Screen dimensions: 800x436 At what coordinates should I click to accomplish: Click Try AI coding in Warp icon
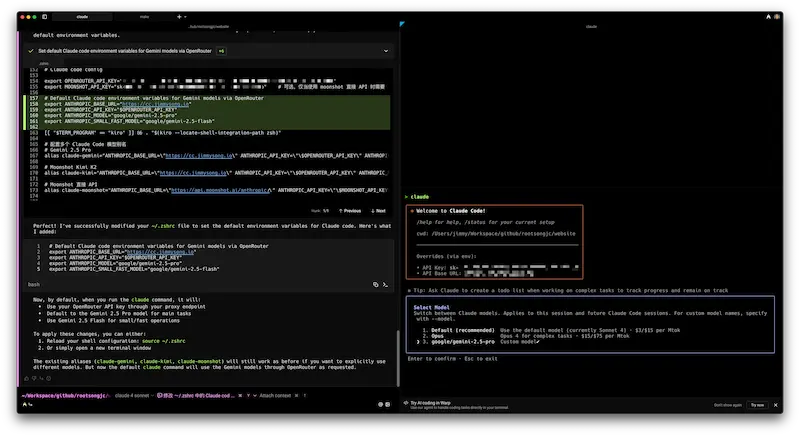pyautogui.click(x=406, y=403)
